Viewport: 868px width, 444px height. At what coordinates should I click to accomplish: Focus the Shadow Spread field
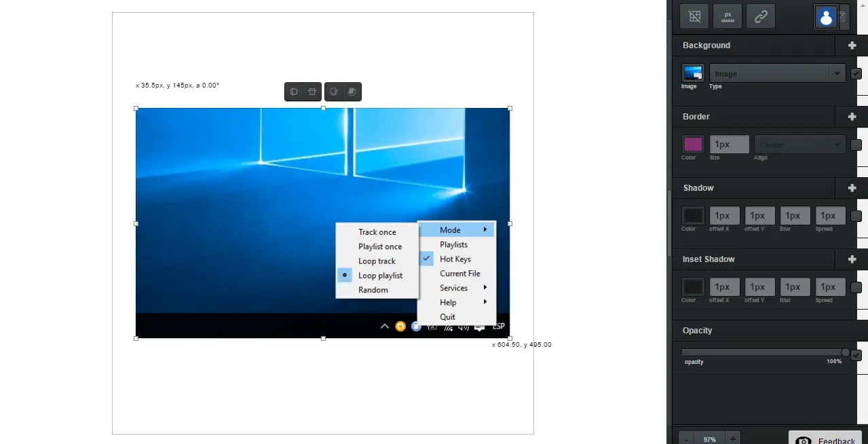coord(830,216)
